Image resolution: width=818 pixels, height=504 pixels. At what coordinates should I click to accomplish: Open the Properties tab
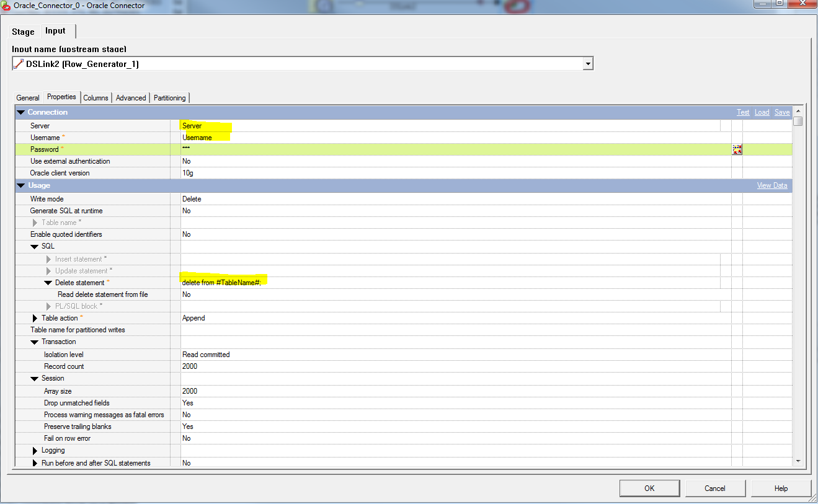(x=61, y=97)
